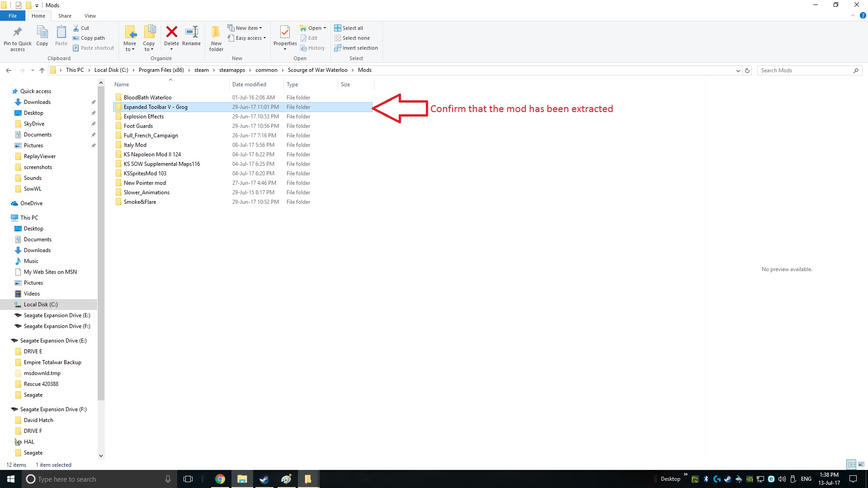This screenshot has height=488, width=868.
Task: Sort files by Date modified column
Action: point(249,84)
